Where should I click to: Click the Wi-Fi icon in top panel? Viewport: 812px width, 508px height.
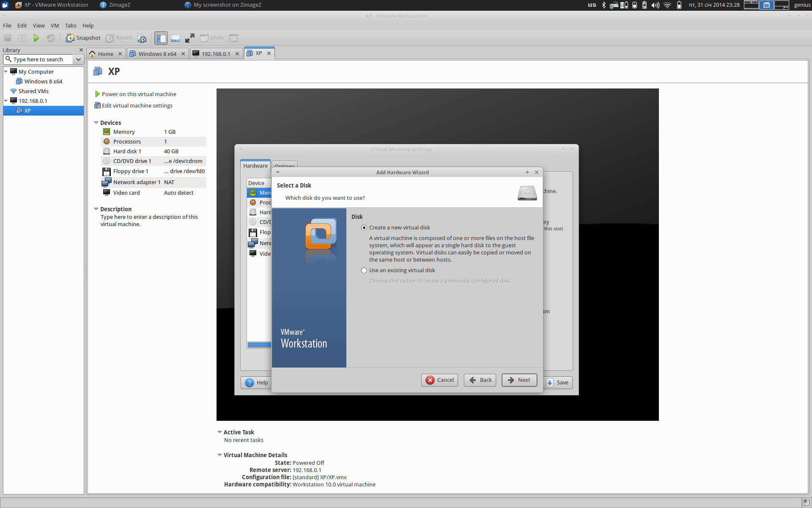click(x=667, y=5)
